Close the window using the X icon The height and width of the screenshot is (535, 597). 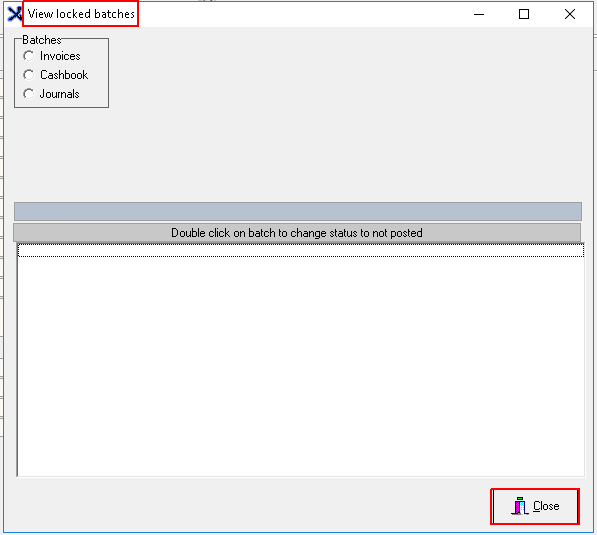pos(570,14)
